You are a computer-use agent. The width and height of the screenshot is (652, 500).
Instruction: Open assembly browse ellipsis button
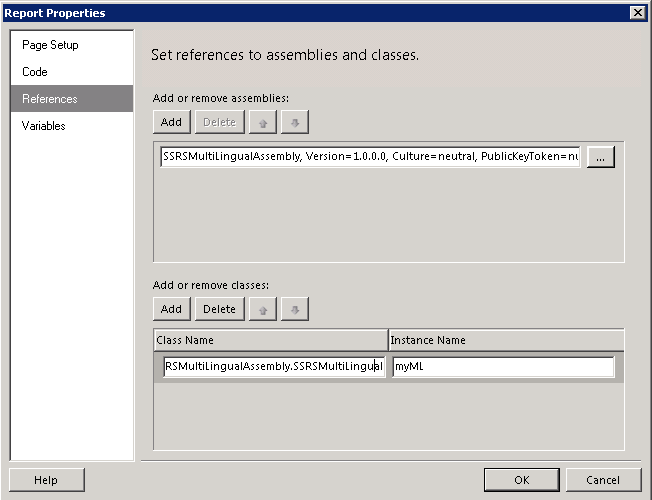pyautogui.click(x=600, y=157)
